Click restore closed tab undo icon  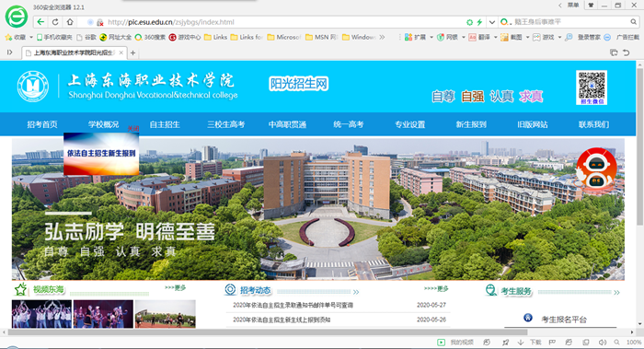(627, 52)
